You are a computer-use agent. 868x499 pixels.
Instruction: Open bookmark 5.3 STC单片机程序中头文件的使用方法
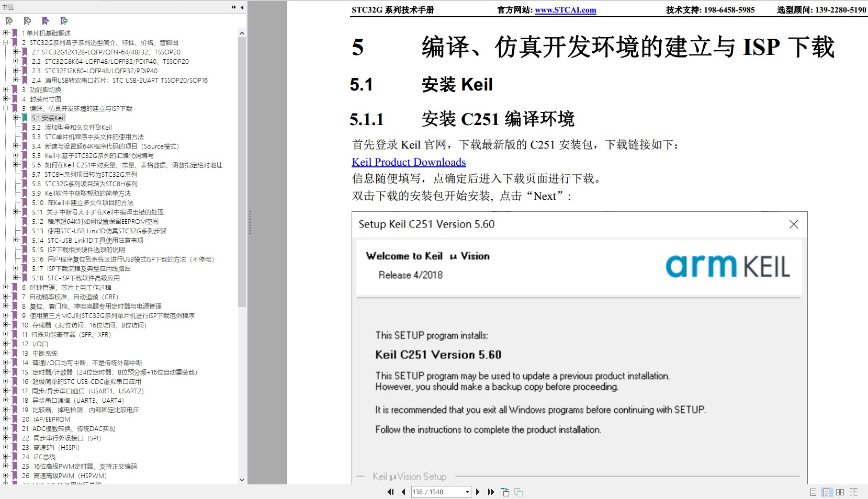88,137
